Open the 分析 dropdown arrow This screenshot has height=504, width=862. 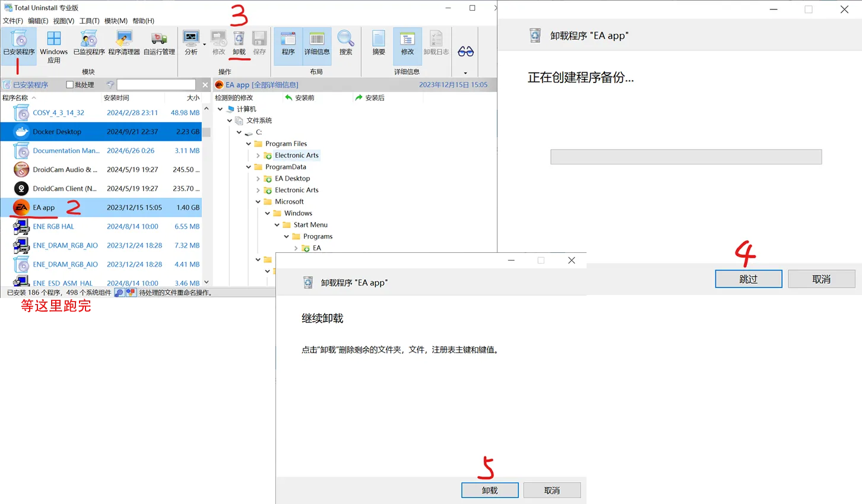[204, 45]
